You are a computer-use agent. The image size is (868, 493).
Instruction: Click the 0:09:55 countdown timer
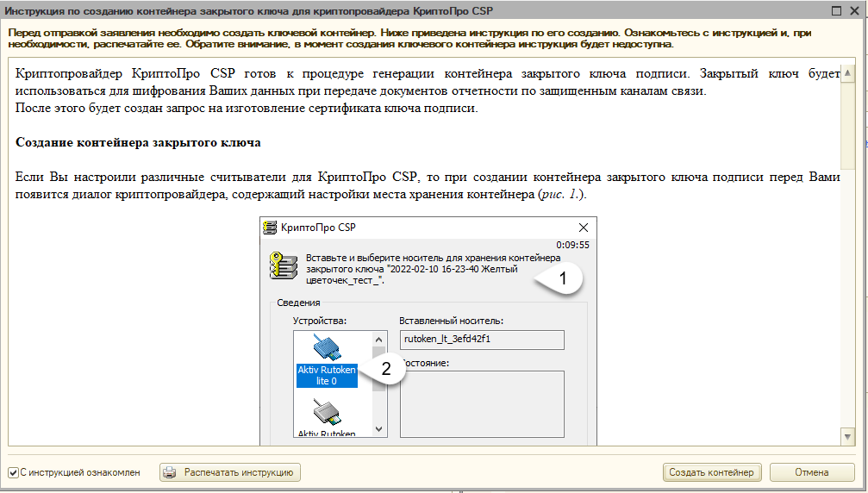572,245
